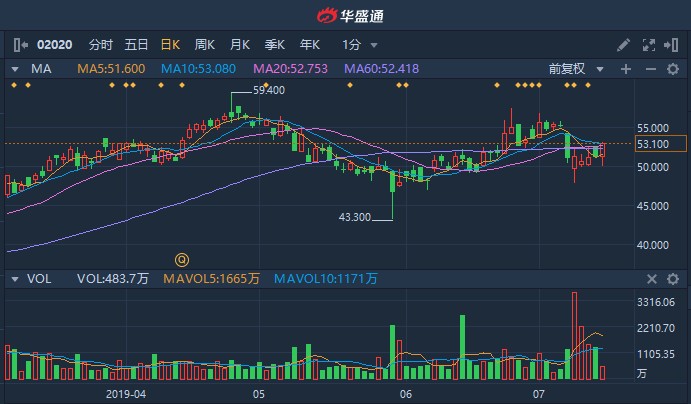Viewport: 691px width, 404px height.
Task: Select the 年K yearly candlestick tab
Action: [309, 44]
